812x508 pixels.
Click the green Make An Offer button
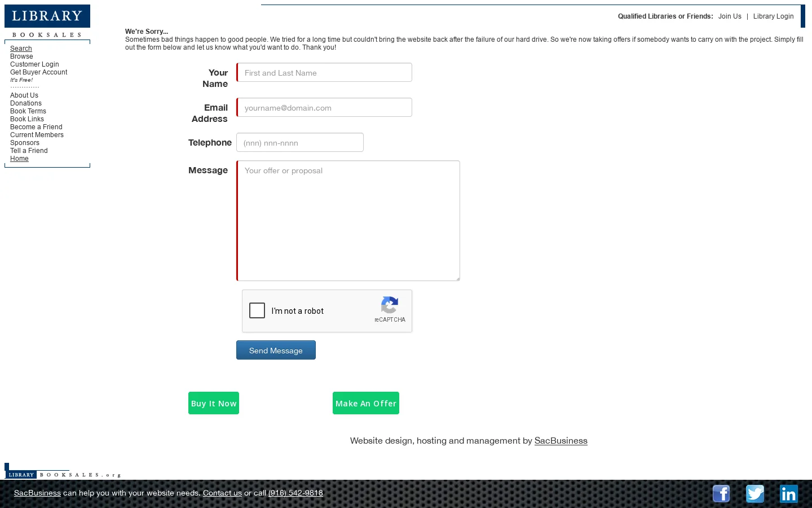click(366, 403)
